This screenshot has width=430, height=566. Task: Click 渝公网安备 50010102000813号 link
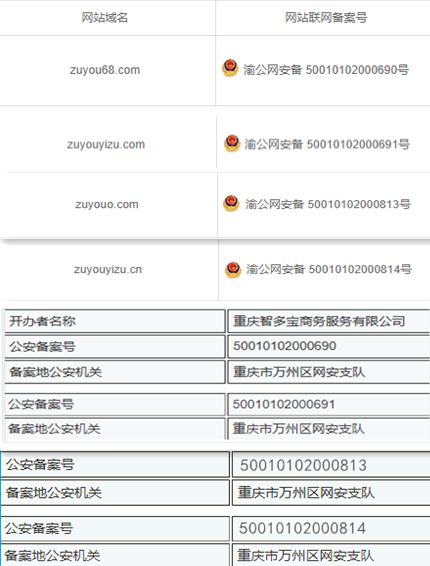(x=328, y=204)
